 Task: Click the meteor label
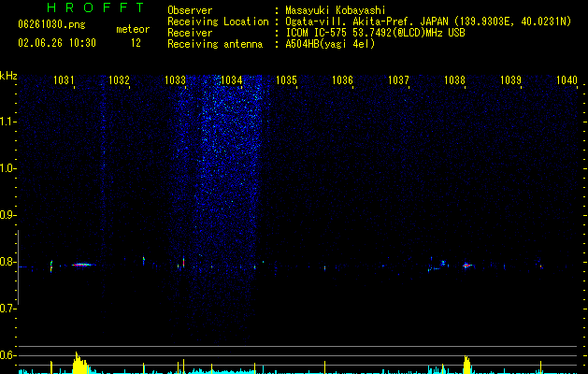click(133, 29)
